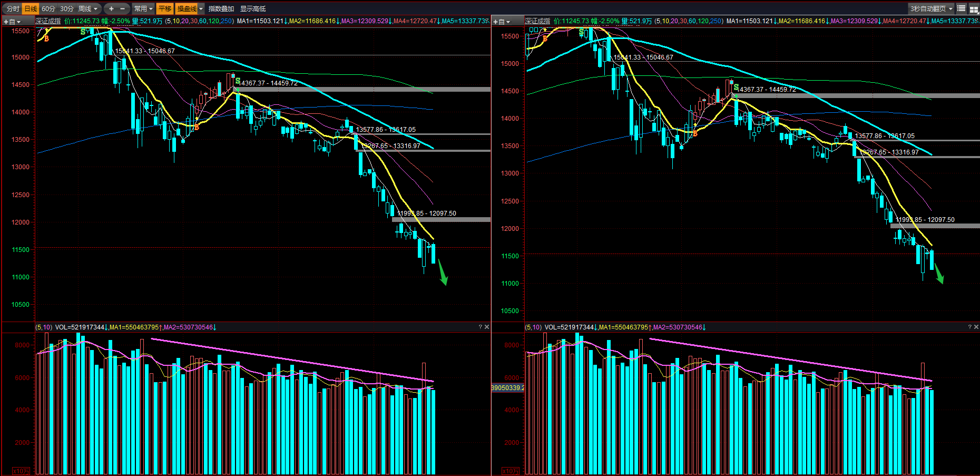Click x10万 unit label in left volume panel

coord(21,471)
